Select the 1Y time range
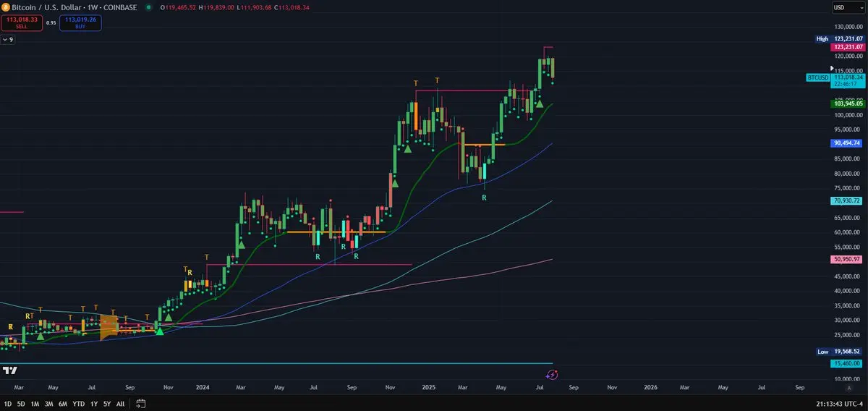 click(94, 403)
